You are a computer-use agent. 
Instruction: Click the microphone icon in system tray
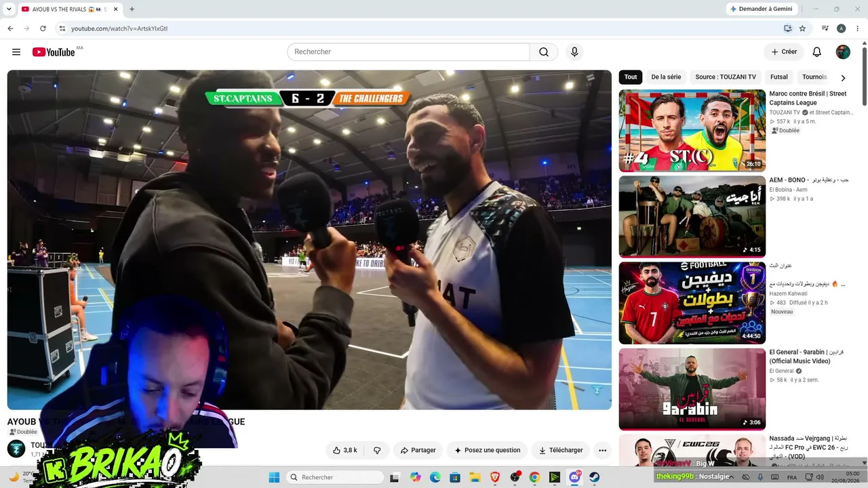[760, 477]
